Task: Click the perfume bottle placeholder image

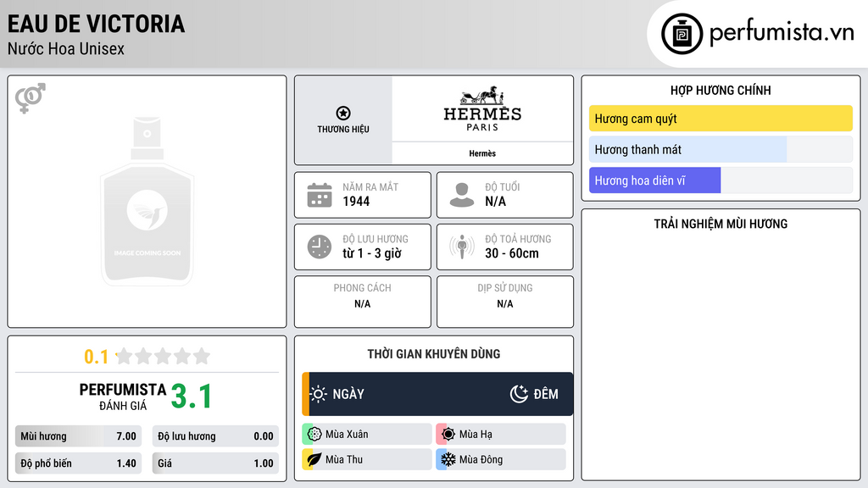Action: [x=147, y=202]
